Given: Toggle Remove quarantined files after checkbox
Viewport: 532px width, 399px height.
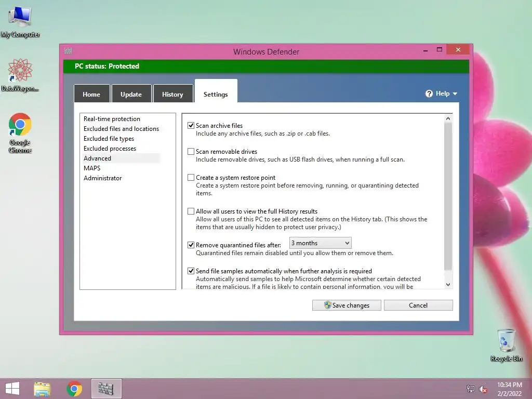Looking at the screenshot, I should [191, 245].
